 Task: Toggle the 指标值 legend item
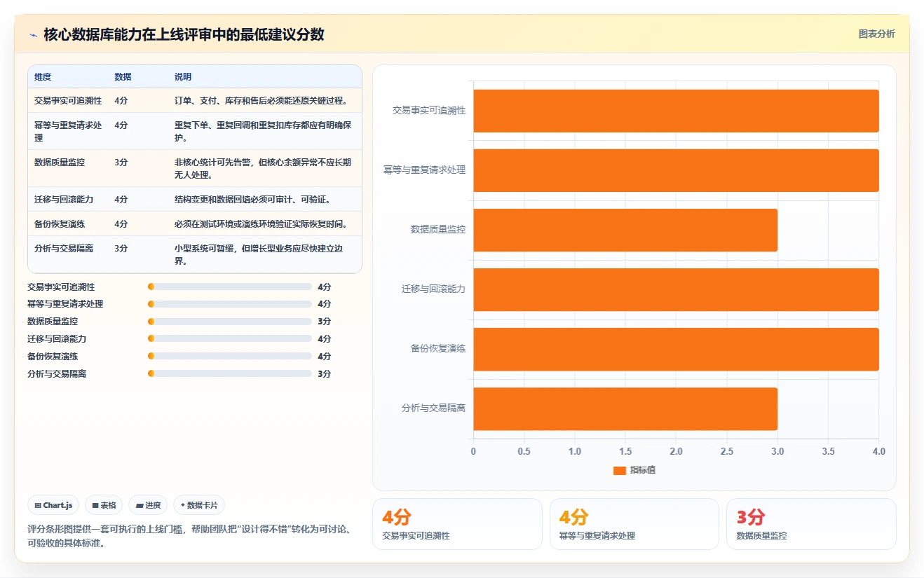click(x=634, y=470)
